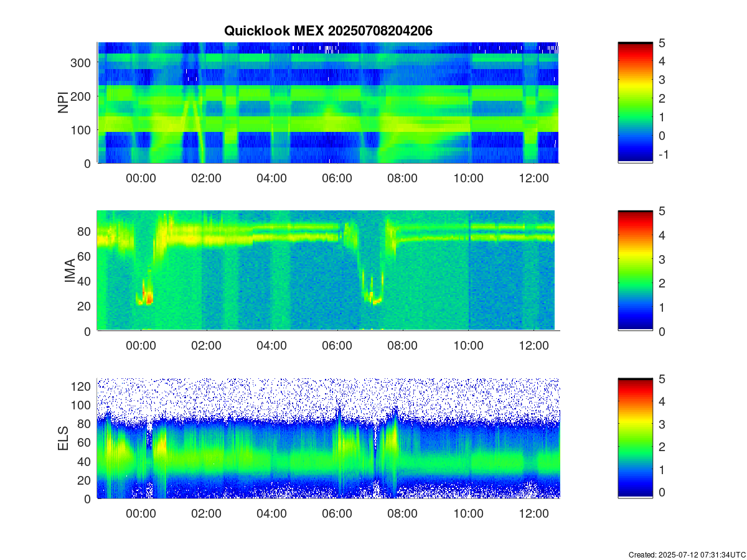This screenshot has height=560, width=747.
Task: Click the '20' tick on the IMA y-axis
Action: click(85, 306)
